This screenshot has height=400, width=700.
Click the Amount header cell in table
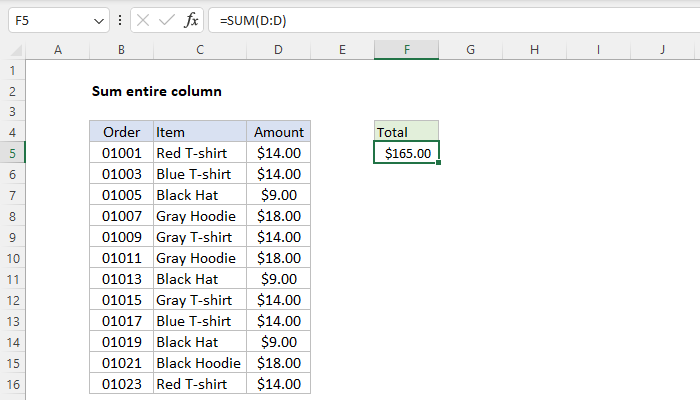click(x=278, y=132)
